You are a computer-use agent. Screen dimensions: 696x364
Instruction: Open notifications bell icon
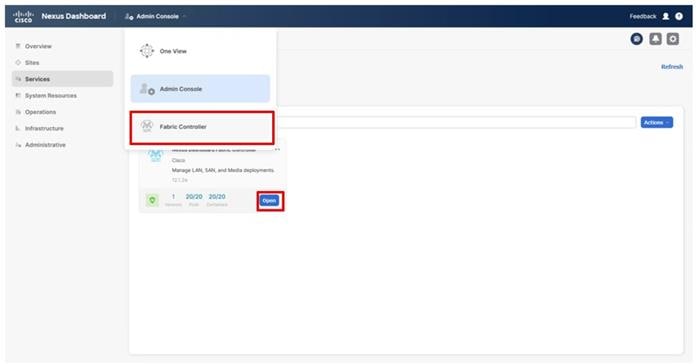[655, 39]
